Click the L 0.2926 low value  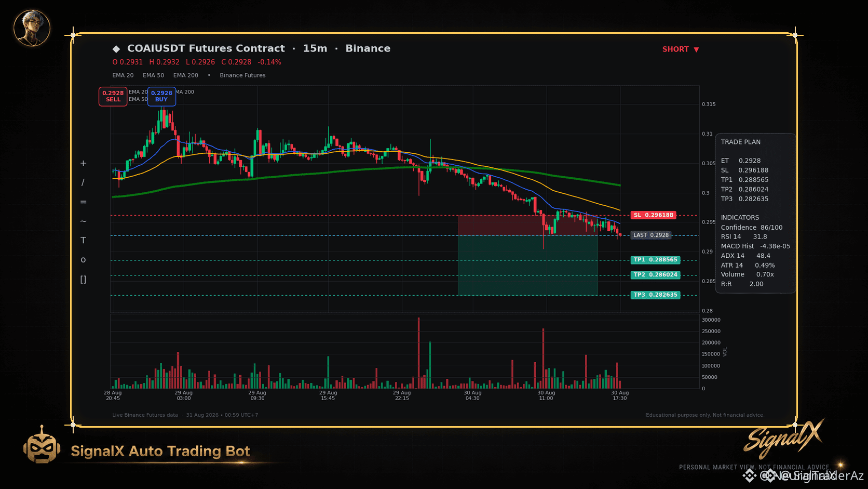click(x=200, y=62)
